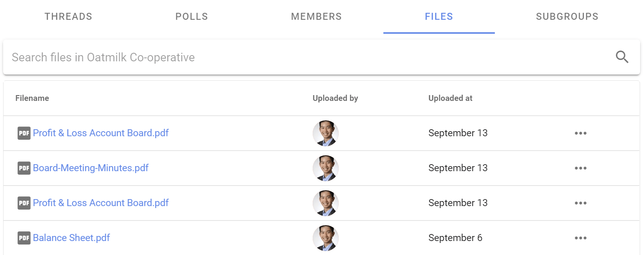The width and height of the screenshot is (644, 255).
Task: Switch to the Threads tab
Action: (68, 16)
